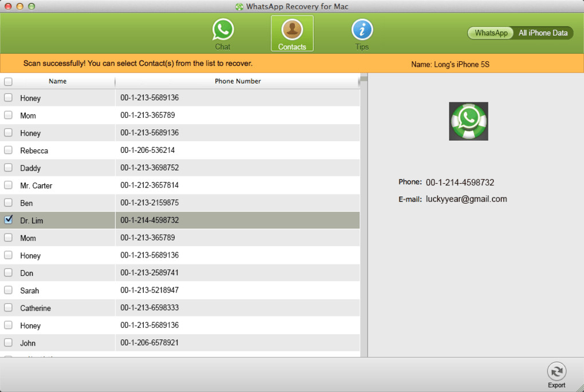The width and height of the screenshot is (584, 392).
Task: Close the WhatsApp Recovery window
Action: (8, 6)
